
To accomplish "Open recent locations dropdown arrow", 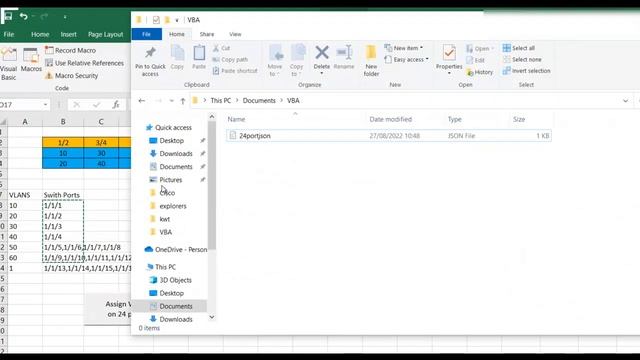I will coord(171,101).
